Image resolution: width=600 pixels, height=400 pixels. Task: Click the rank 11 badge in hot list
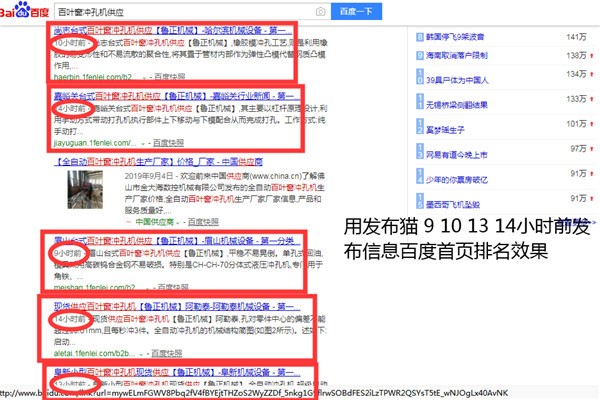420,101
